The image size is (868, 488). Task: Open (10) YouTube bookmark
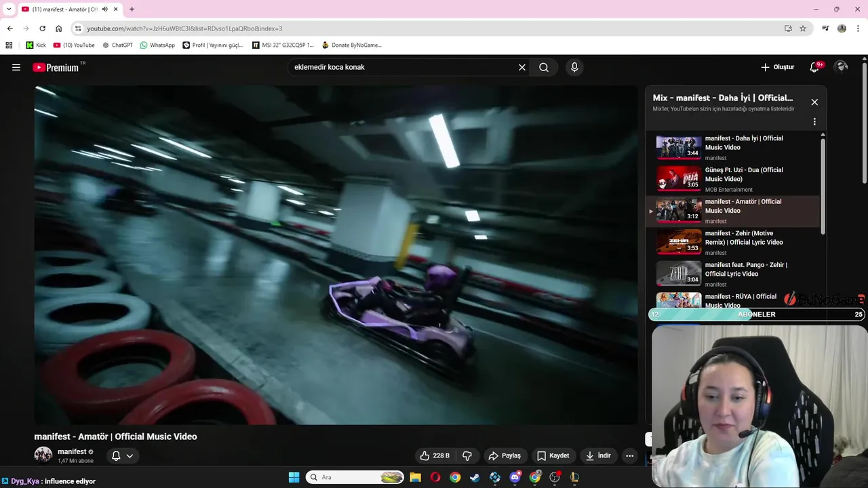pos(74,45)
